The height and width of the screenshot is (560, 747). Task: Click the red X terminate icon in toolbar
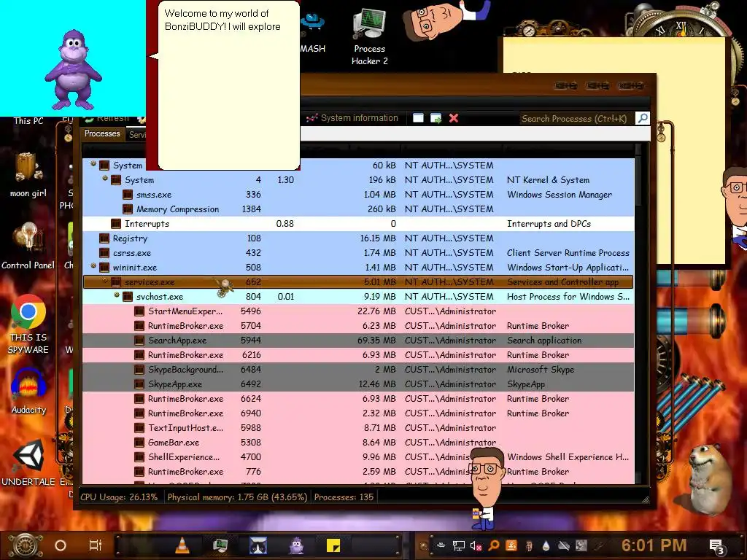(454, 118)
